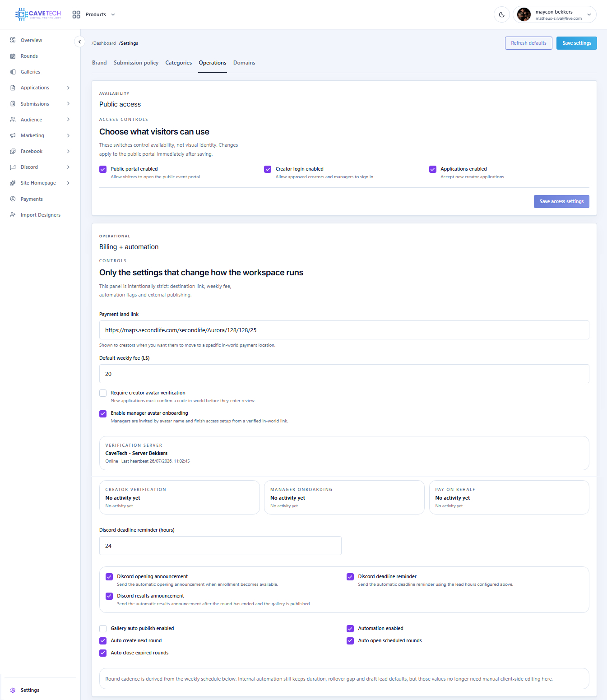Uncheck Applications enabled checkbox
Screen dimensions: 607x700
[433, 169]
